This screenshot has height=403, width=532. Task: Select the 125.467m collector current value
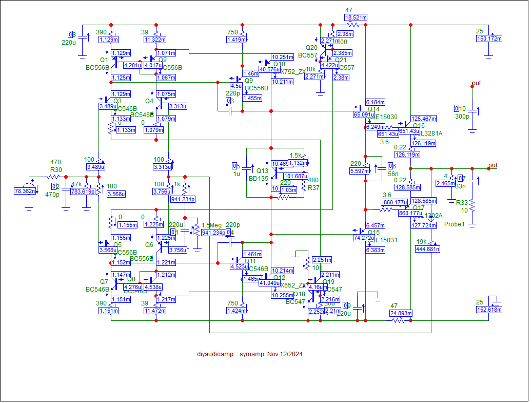click(x=424, y=119)
